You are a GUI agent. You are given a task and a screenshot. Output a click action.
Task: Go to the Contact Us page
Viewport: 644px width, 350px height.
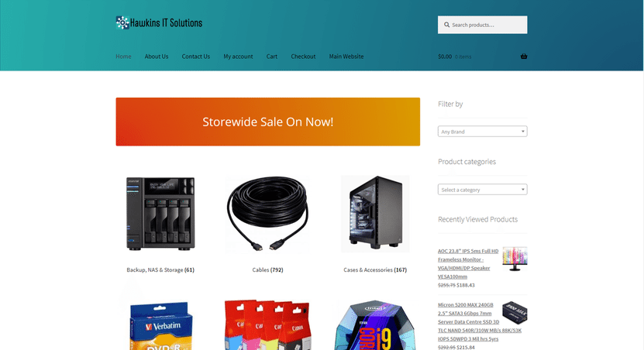[x=196, y=57]
